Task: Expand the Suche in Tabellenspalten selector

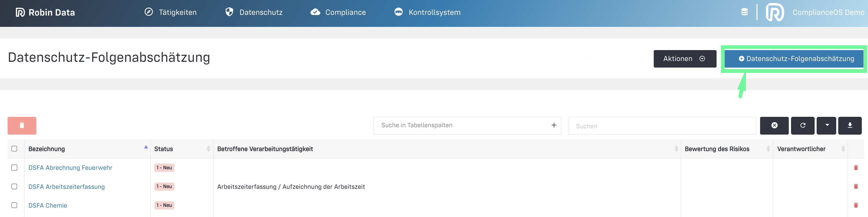Action: [467, 125]
